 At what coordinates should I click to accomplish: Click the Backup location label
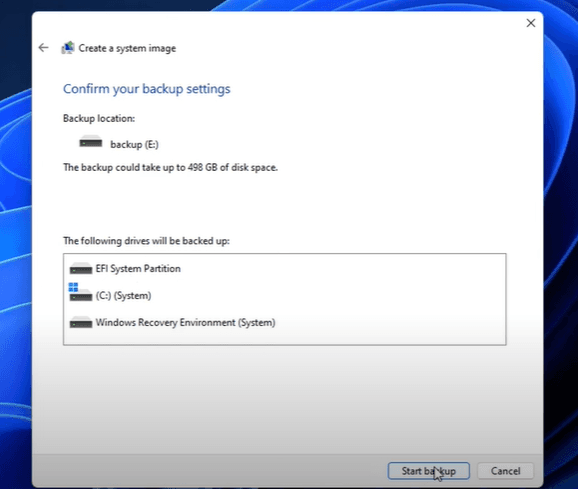click(x=99, y=118)
